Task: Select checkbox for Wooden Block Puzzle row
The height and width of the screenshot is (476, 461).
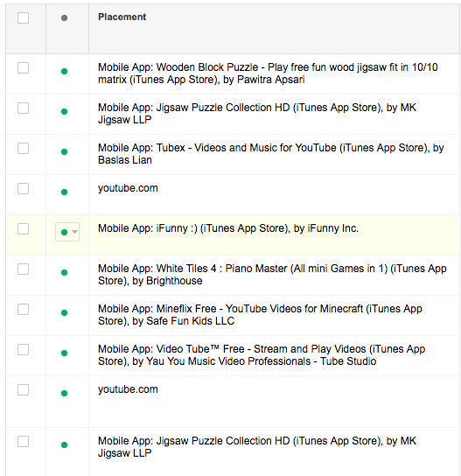Action: point(23,68)
